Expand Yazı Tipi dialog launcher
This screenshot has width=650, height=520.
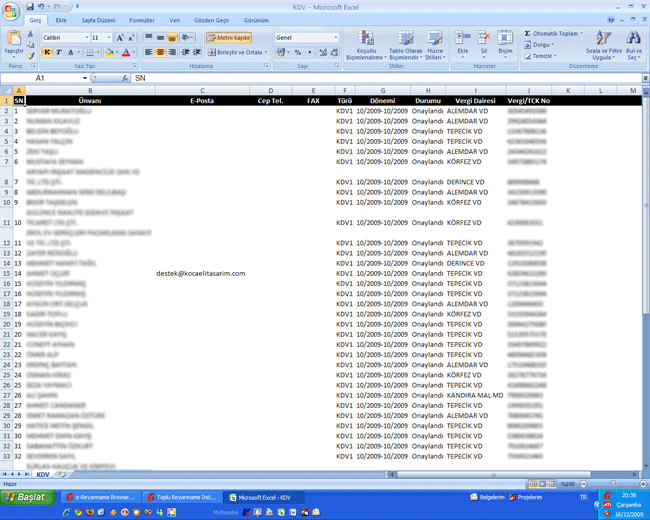click(x=134, y=66)
